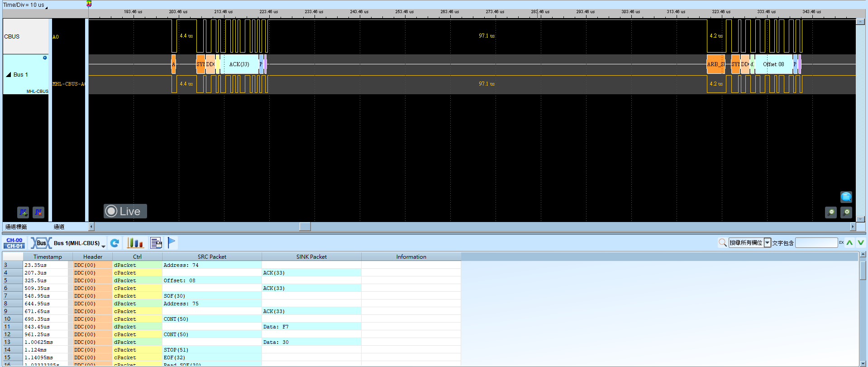Zoom out the waveform view
This screenshot has height=367, width=868.
click(x=831, y=212)
